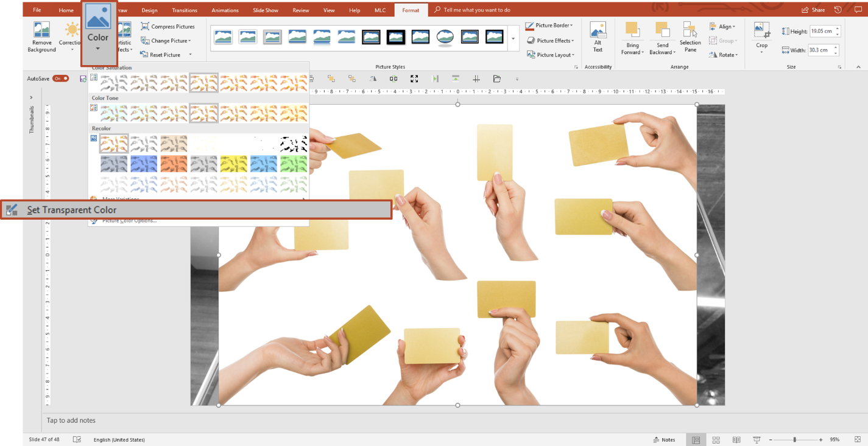The image size is (868, 446).
Task: Click the folder icon in quick toolbar
Action: (497, 78)
